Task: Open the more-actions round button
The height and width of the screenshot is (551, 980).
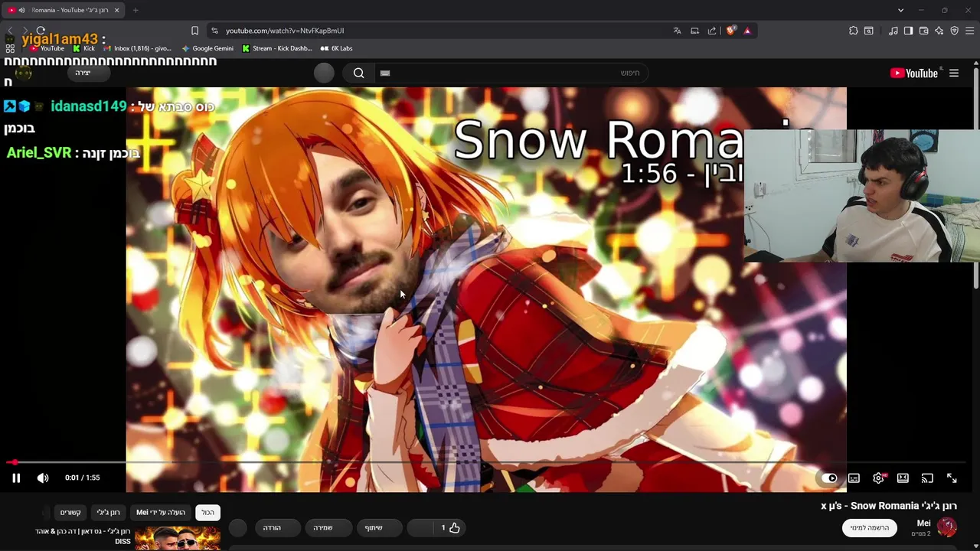Action: pyautogui.click(x=238, y=527)
